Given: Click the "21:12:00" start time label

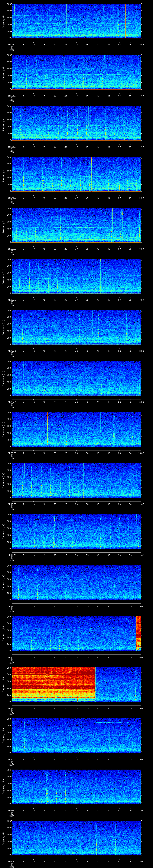Looking at the screenshot, I should click(x=12, y=606).
